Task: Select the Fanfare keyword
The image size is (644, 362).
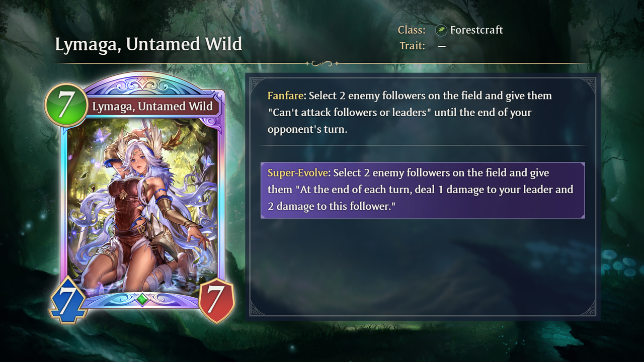Action: 286,96
